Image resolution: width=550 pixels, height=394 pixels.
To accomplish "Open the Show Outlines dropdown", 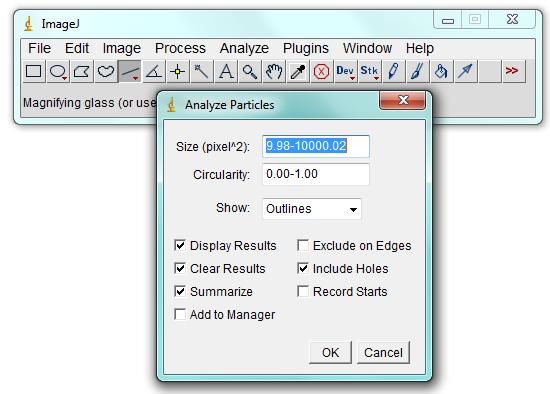I will point(311,209).
